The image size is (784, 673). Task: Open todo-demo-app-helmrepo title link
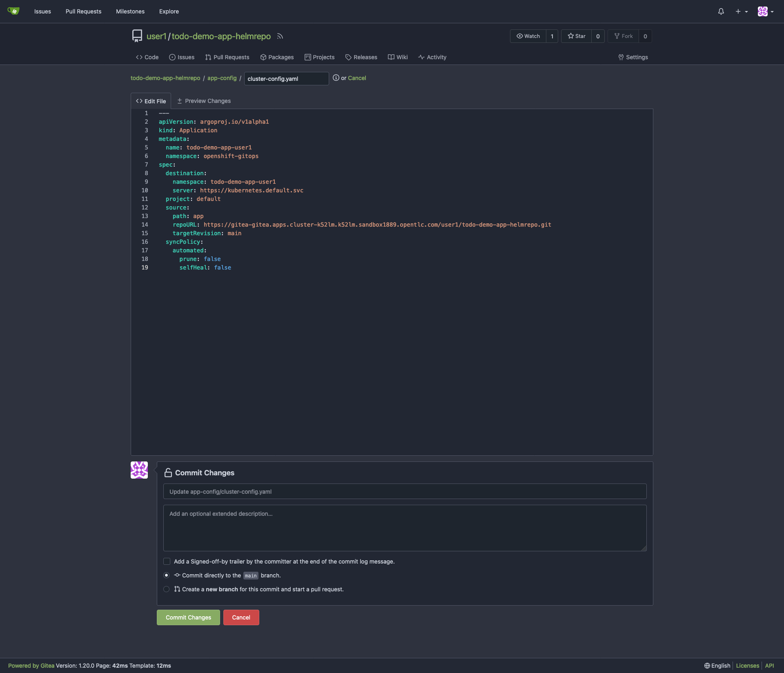coord(221,36)
